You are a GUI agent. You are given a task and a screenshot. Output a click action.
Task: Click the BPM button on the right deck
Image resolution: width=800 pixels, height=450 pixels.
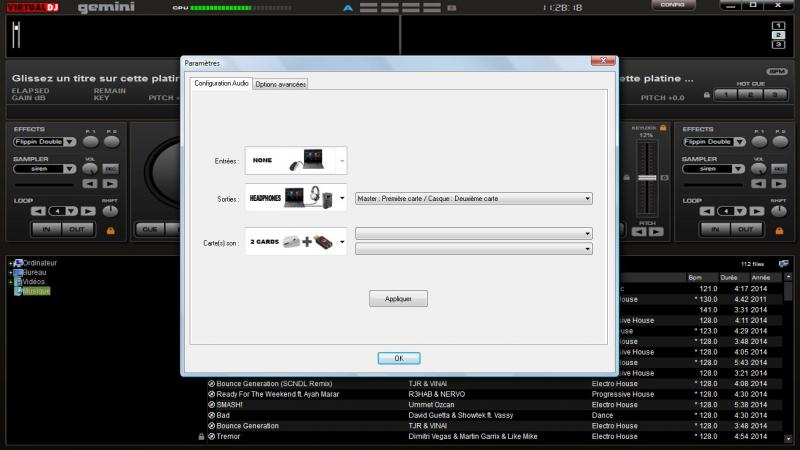(x=777, y=72)
